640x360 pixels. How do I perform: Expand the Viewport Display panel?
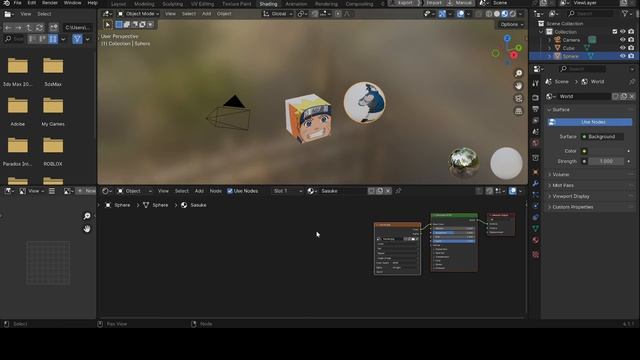(x=571, y=196)
